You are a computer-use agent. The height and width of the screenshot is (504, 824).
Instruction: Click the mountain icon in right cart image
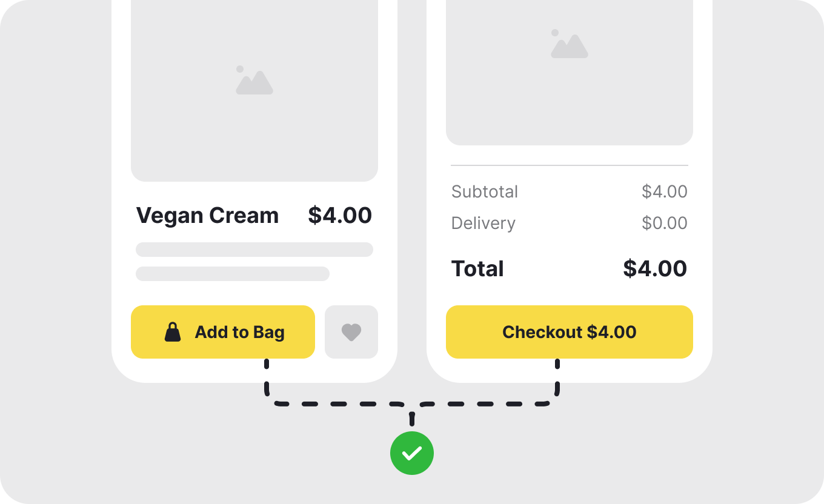570,44
